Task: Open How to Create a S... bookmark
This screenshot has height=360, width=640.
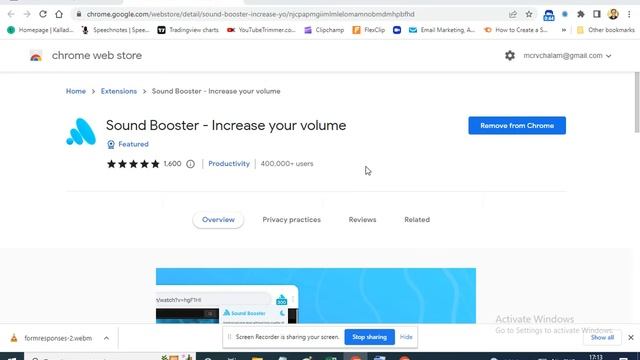Action: coord(516,30)
